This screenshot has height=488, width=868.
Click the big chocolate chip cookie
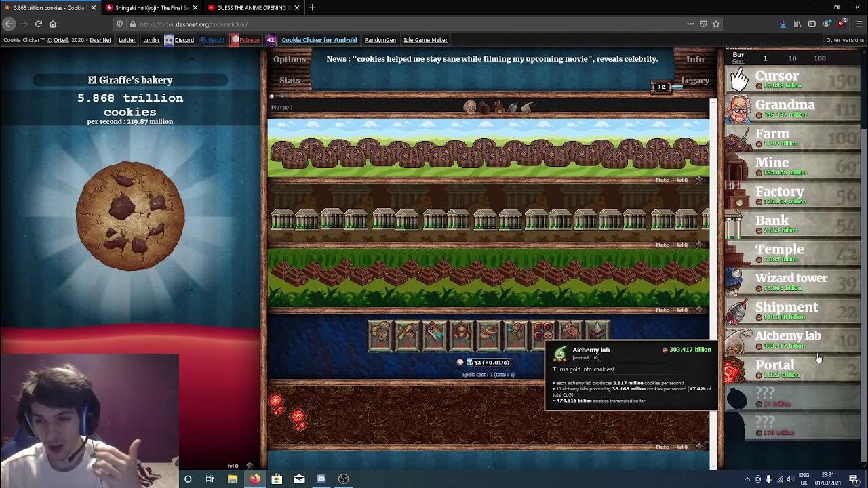tap(130, 216)
